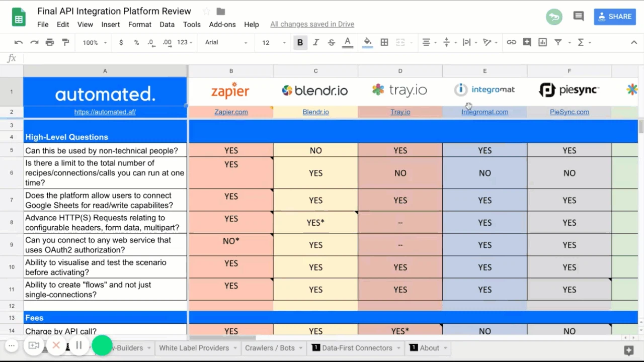Pause the screen recording

79,345
